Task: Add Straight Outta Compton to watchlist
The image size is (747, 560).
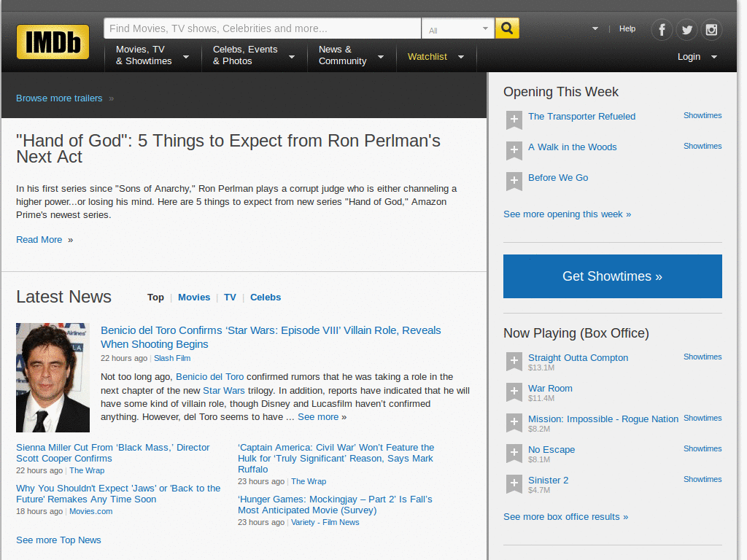Action: pos(514,362)
